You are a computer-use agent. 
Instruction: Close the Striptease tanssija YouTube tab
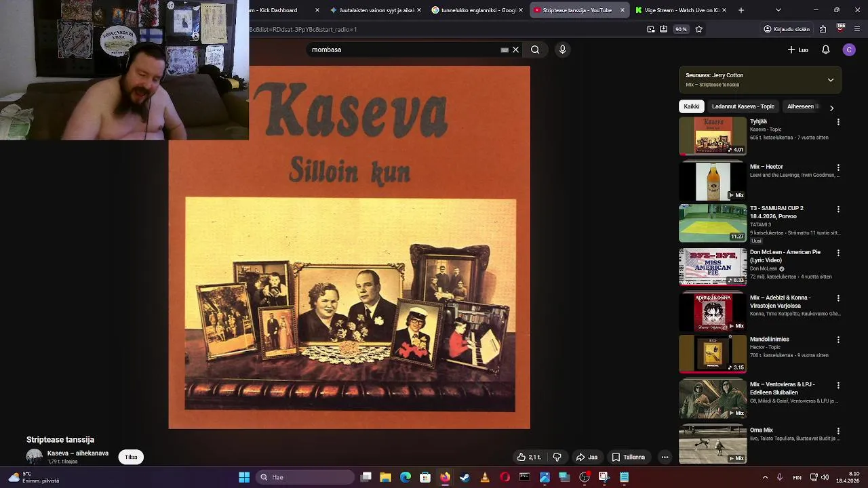(623, 10)
